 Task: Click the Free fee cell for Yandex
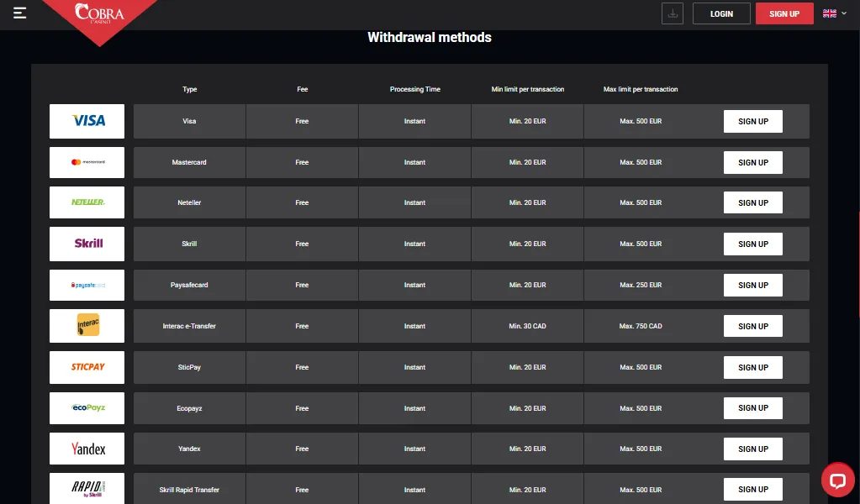[x=302, y=449]
